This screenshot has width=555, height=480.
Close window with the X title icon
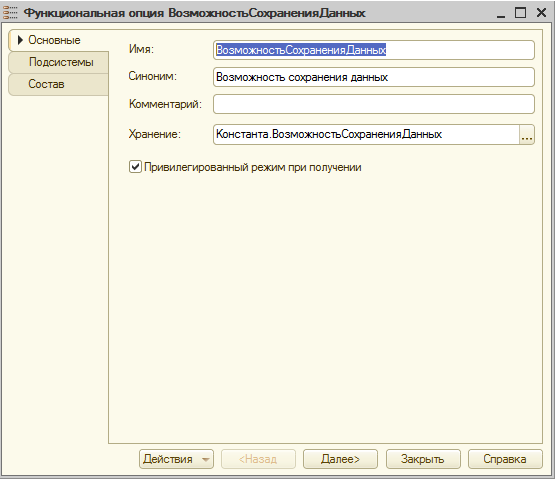point(542,13)
